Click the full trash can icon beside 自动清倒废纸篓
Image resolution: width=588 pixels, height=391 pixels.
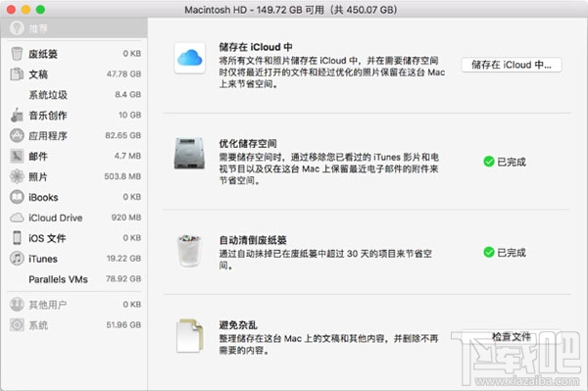(190, 251)
